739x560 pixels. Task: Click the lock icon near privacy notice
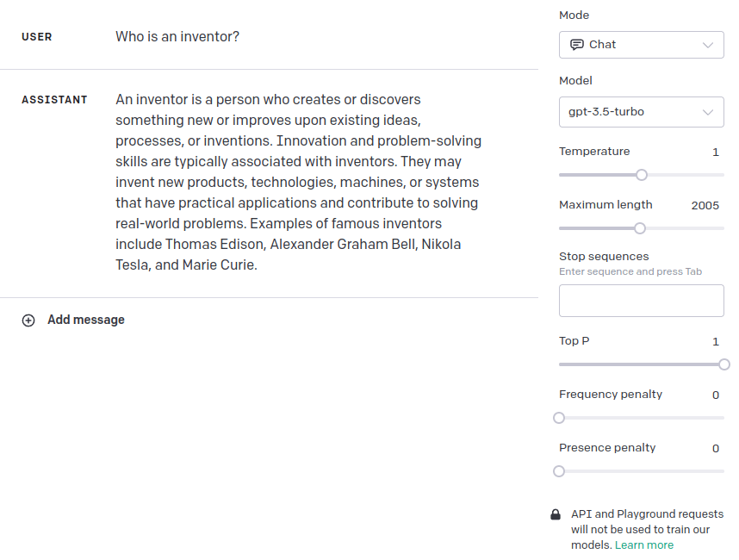pos(556,514)
